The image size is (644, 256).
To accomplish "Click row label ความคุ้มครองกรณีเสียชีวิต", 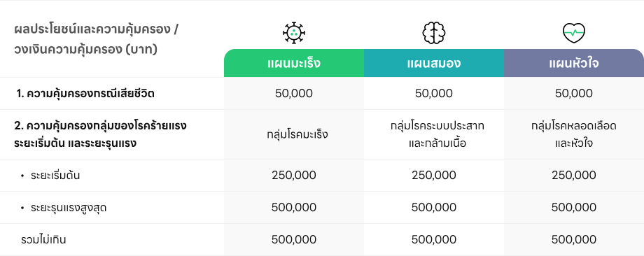I will point(85,94).
